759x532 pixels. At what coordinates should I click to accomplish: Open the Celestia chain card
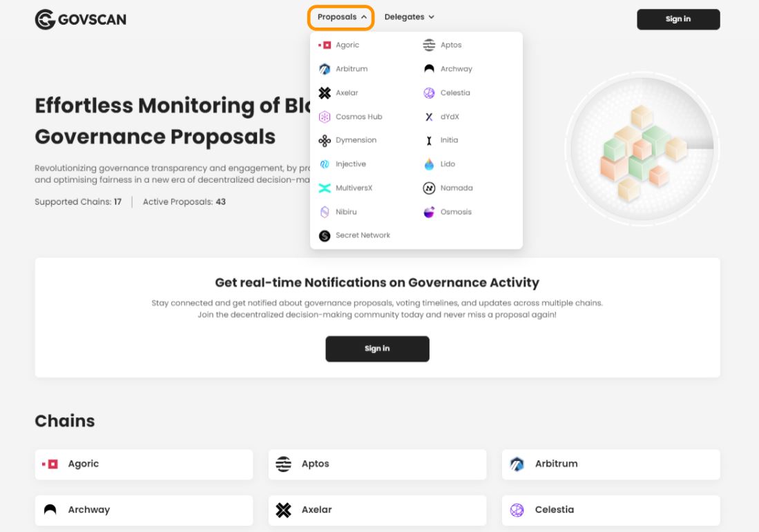click(611, 511)
